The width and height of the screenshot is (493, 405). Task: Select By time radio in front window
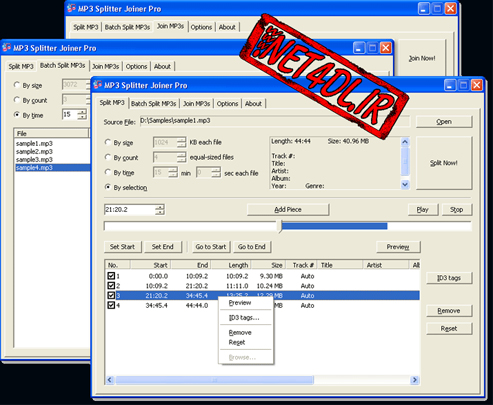[108, 172]
